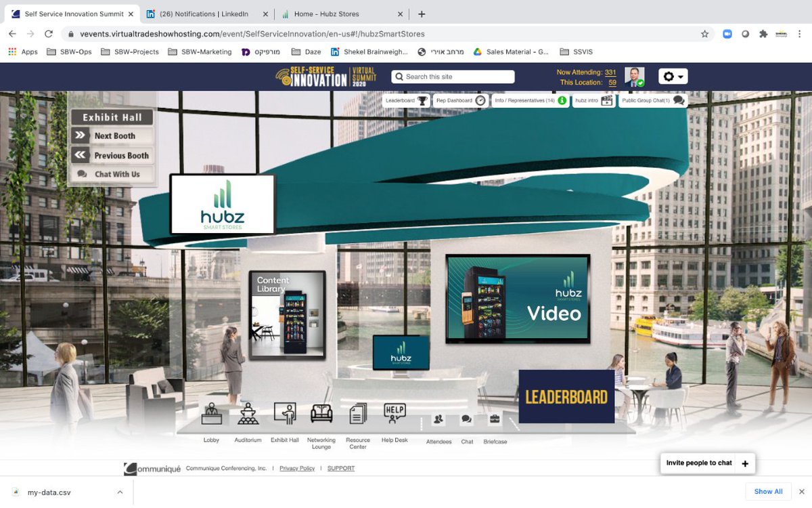This screenshot has height=508, width=812.
Task: Play the hubz intro clapperboard button
Action: click(x=593, y=100)
